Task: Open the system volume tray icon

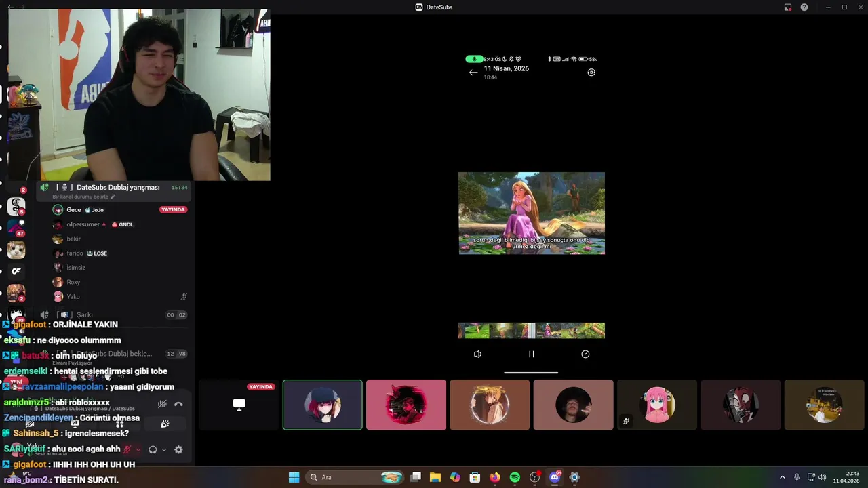Action: coord(823,477)
